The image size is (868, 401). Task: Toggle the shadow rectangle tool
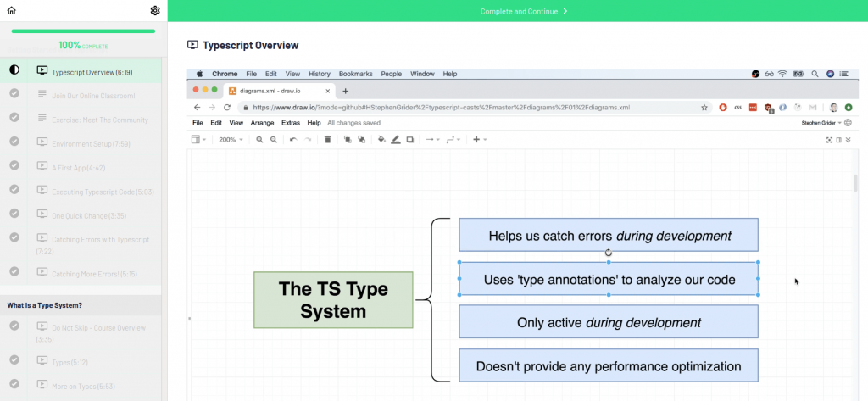410,140
